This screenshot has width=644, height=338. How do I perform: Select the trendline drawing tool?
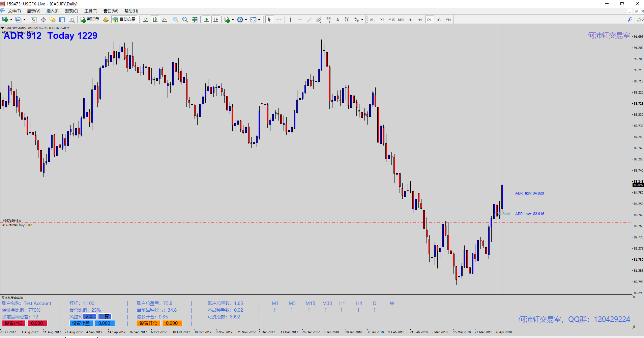pyautogui.click(x=309, y=20)
